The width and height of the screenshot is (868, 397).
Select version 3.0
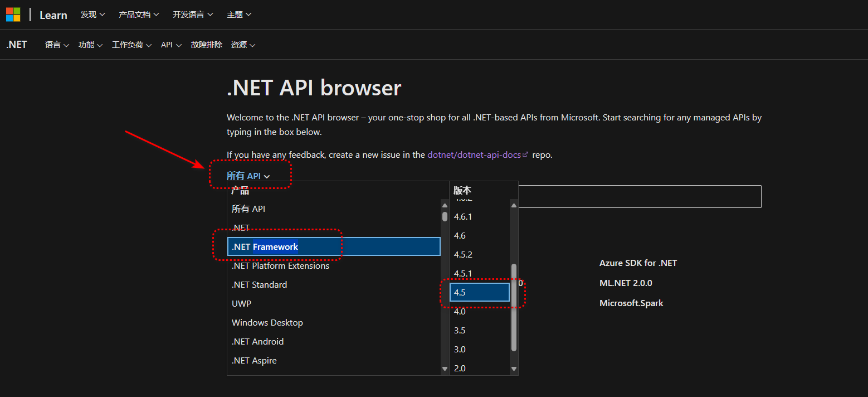click(x=480, y=350)
